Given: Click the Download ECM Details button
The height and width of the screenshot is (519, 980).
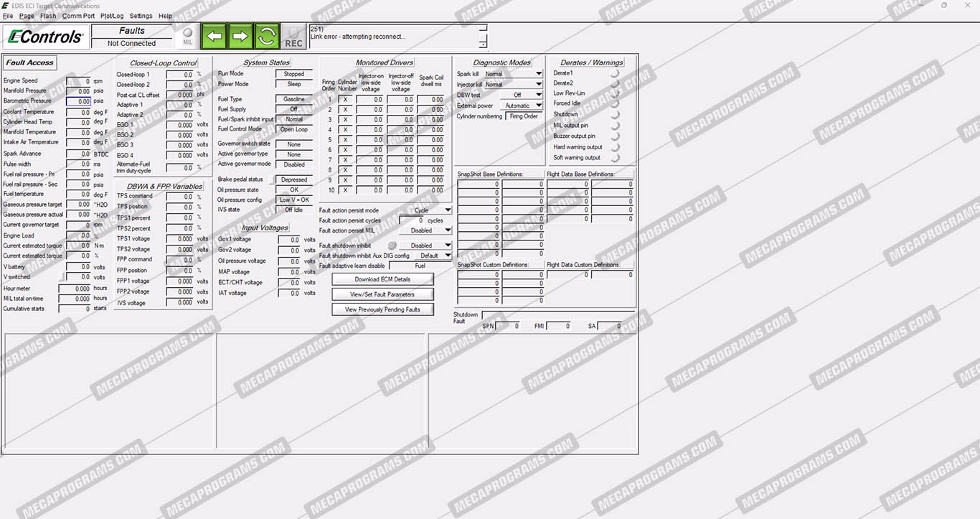Looking at the screenshot, I should [x=382, y=279].
